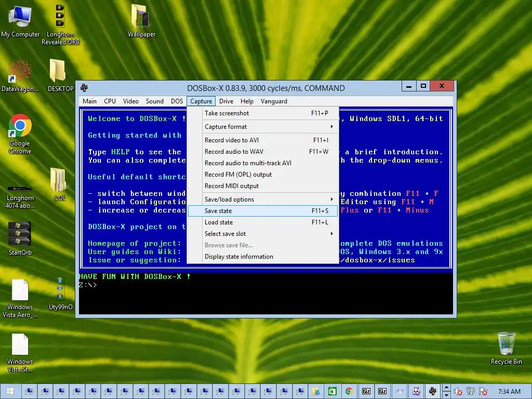Open the Video menu

click(x=130, y=101)
